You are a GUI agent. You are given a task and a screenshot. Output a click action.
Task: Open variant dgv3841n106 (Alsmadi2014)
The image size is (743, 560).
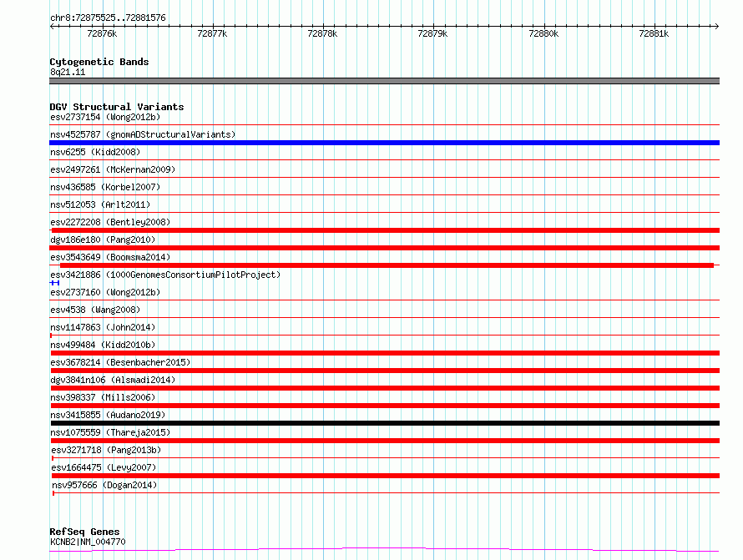coord(113,380)
